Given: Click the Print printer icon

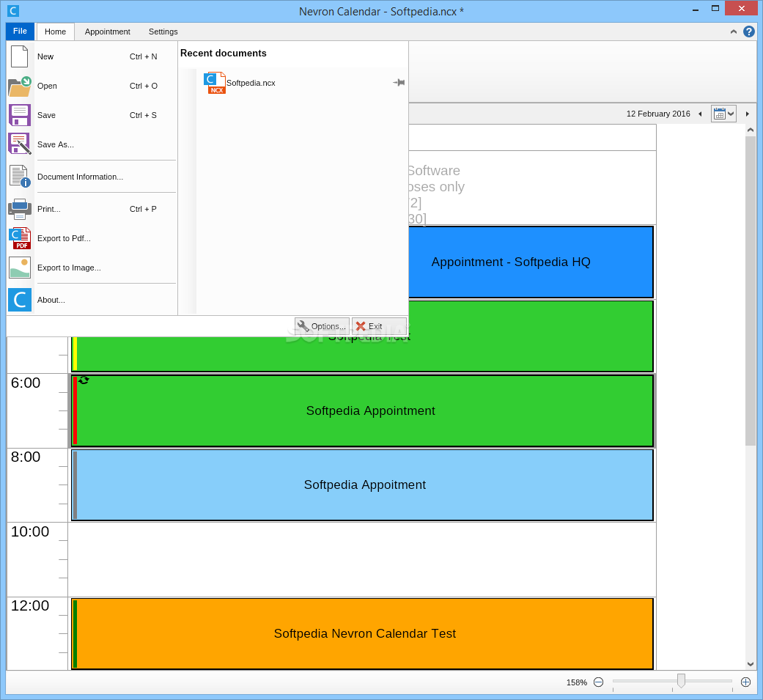Looking at the screenshot, I should click(20, 209).
